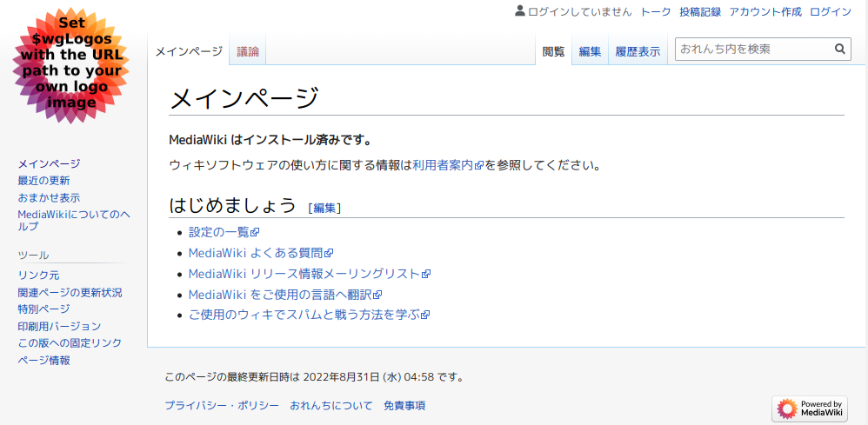Go to 最近の更新 in sidebar
The height and width of the screenshot is (425, 868).
pos(43,181)
